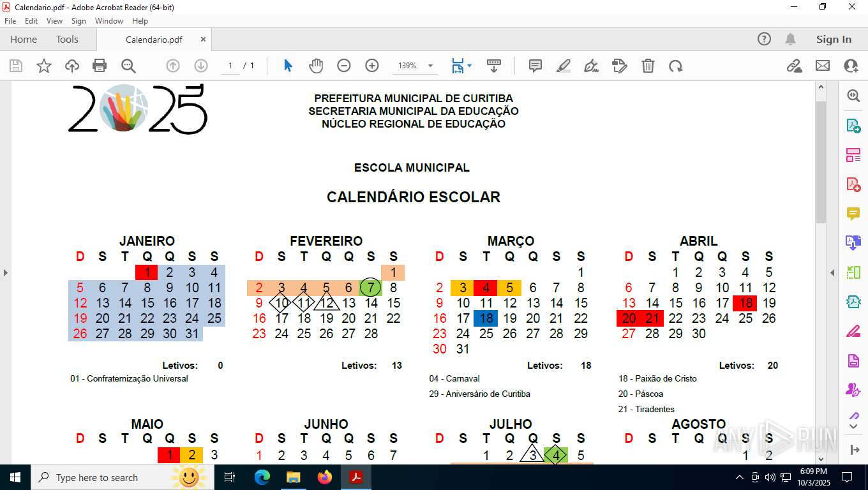Go to next page arrow

(200, 66)
